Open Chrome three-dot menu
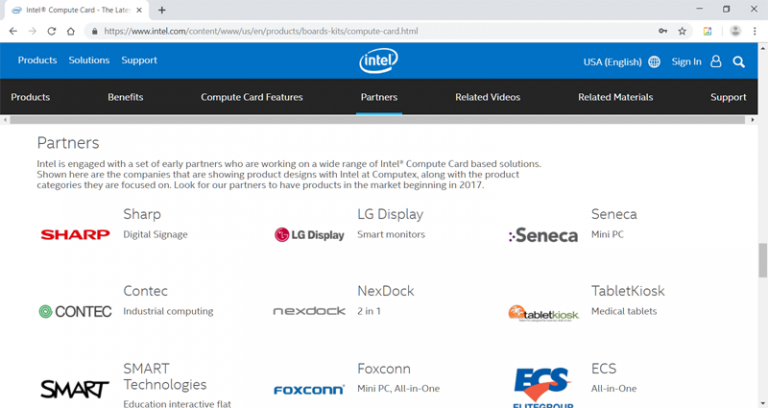Viewport: 768px width, 408px height. [756, 31]
